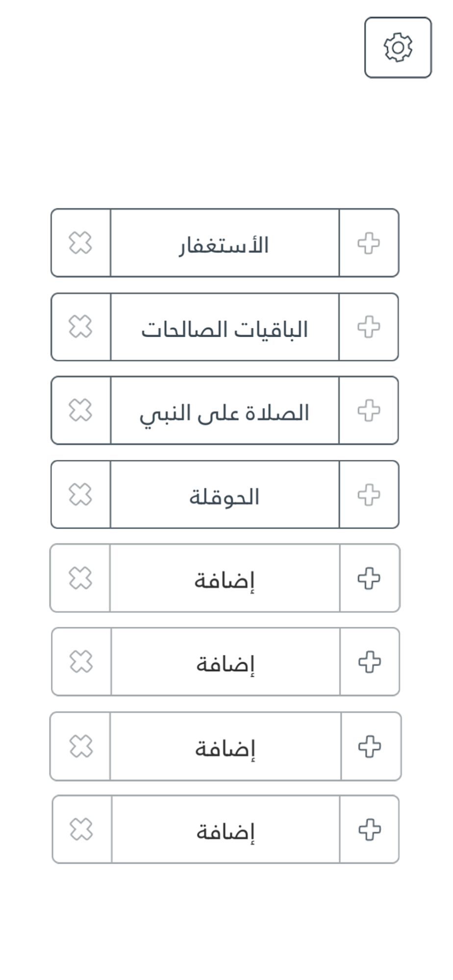Tap the plus icon beside الحوقلة
Image resolution: width=453 pixels, height=980 pixels.
pyautogui.click(x=369, y=494)
